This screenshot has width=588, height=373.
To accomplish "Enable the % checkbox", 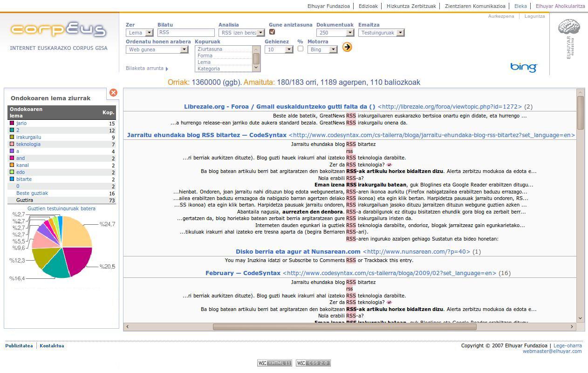I will pos(300,48).
